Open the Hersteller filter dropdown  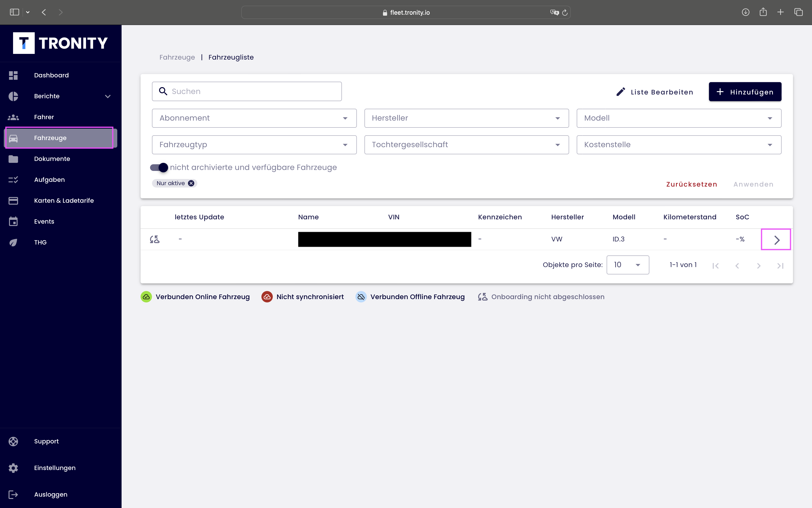click(466, 118)
